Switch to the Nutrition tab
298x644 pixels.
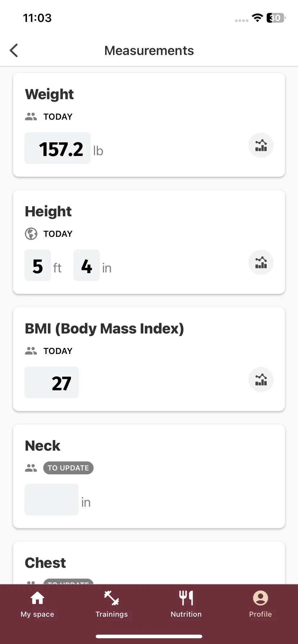(186, 604)
